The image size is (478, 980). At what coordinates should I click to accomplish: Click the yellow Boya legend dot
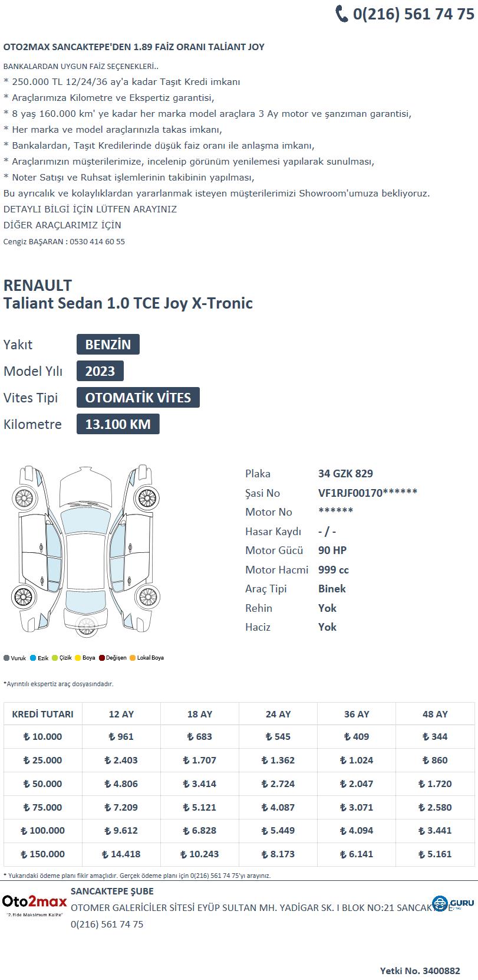(78, 658)
